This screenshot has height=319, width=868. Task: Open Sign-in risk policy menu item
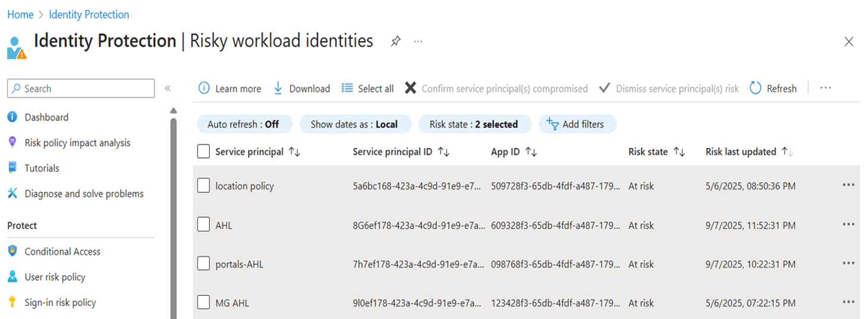click(x=60, y=302)
